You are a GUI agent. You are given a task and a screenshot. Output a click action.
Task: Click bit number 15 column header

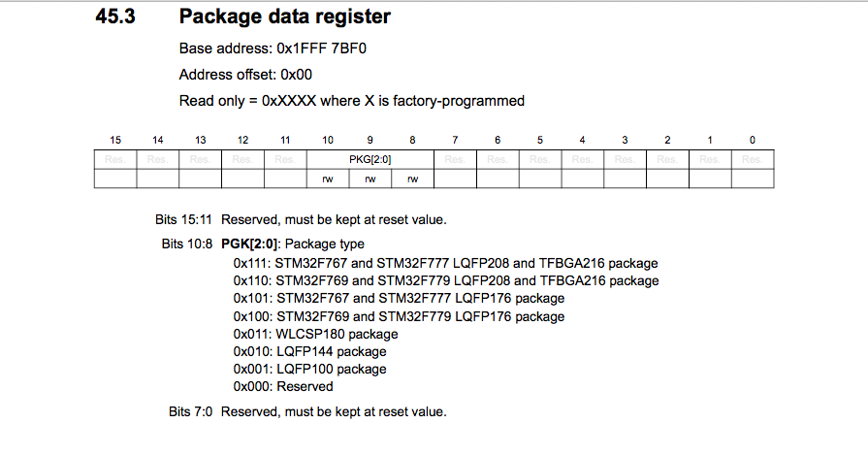pyautogui.click(x=115, y=140)
